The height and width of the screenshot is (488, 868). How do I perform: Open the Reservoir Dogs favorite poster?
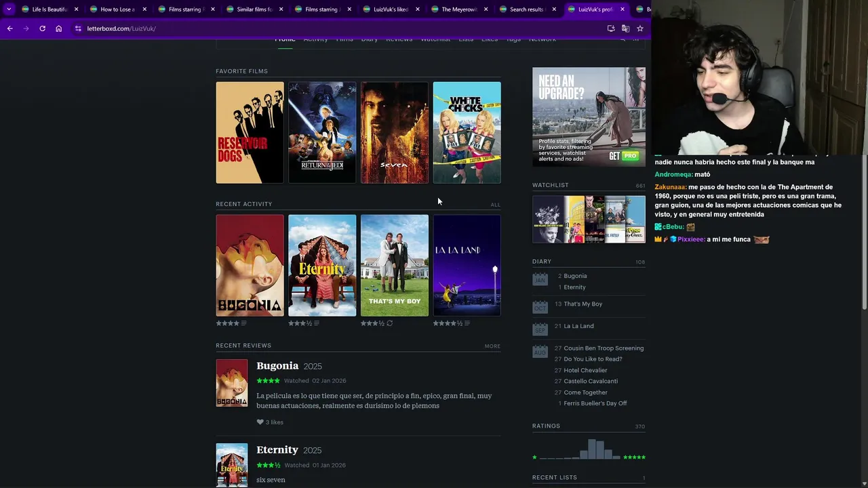[250, 133]
